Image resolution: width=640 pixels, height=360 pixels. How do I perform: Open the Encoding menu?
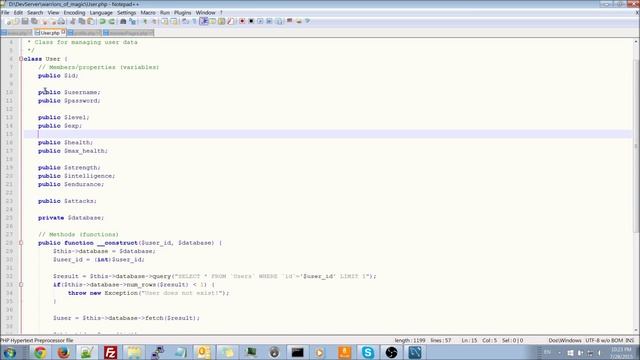[74, 13]
